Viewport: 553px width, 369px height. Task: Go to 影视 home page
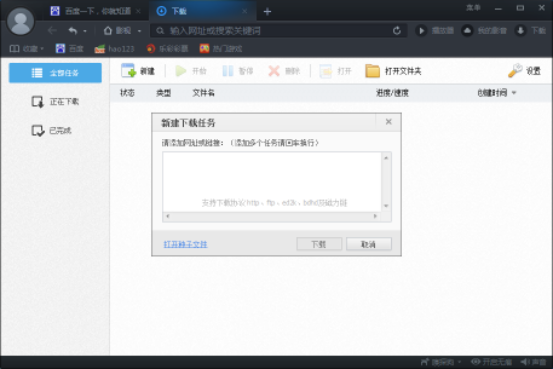(117, 31)
